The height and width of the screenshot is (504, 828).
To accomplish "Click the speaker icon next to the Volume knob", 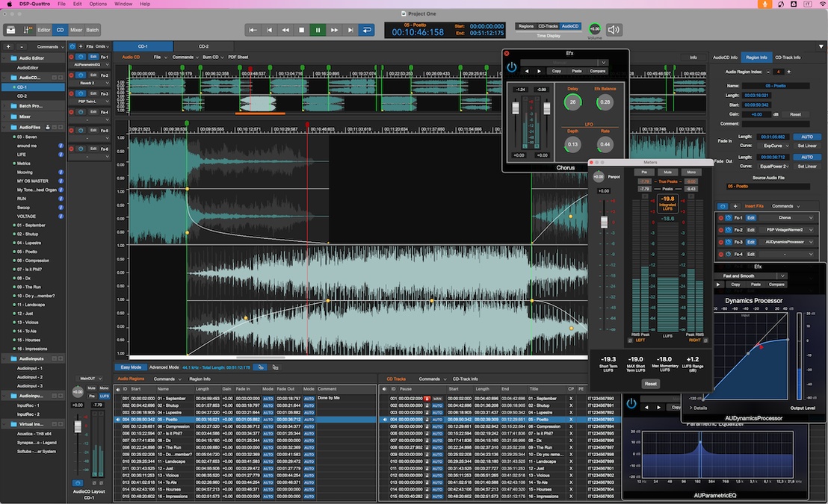I will pyautogui.click(x=614, y=30).
